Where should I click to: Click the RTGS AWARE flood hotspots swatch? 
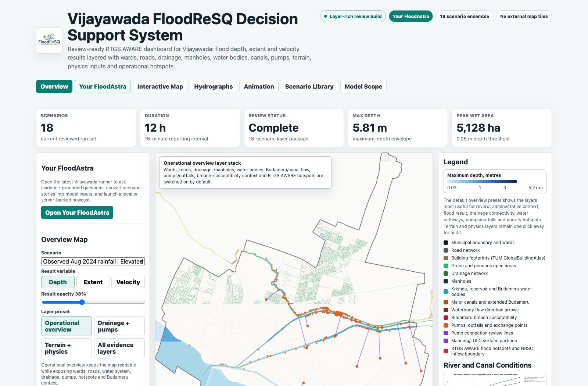coord(446,351)
